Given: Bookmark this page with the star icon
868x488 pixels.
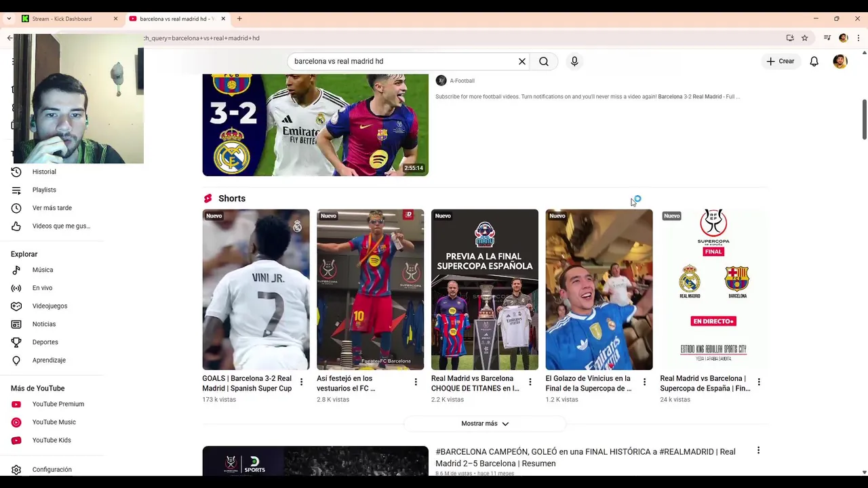Looking at the screenshot, I should click(x=804, y=38).
